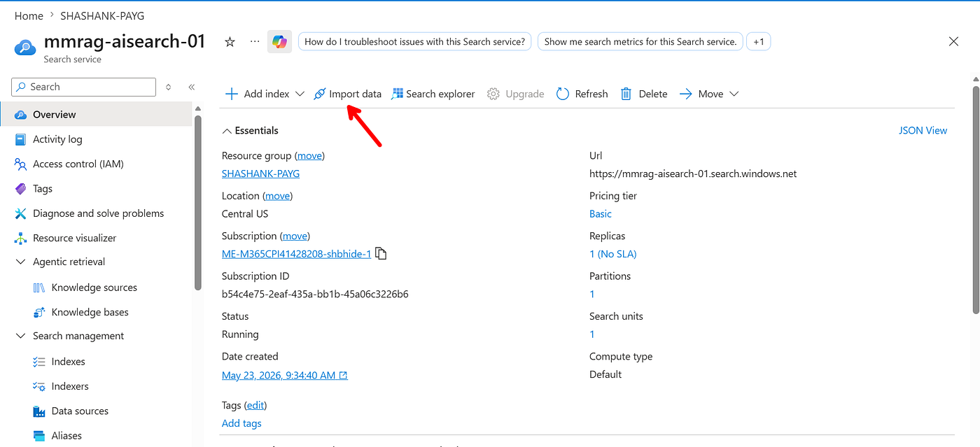Screen dimensions: 980x447
Task: Expand the Move dropdown arrow
Action: (734, 94)
